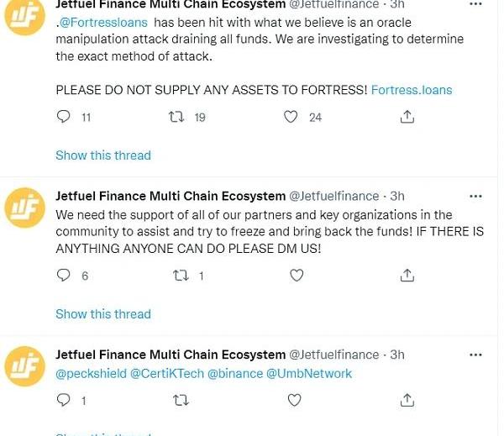Screen dimensions: 504x436
Task: Share the Fortress loans warning tweet
Action: click(x=407, y=117)
